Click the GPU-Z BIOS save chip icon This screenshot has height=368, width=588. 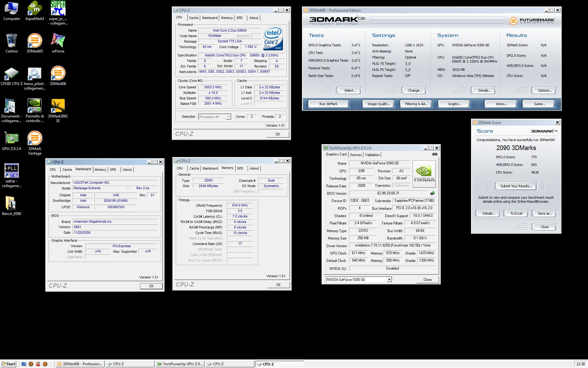[432, 193]
